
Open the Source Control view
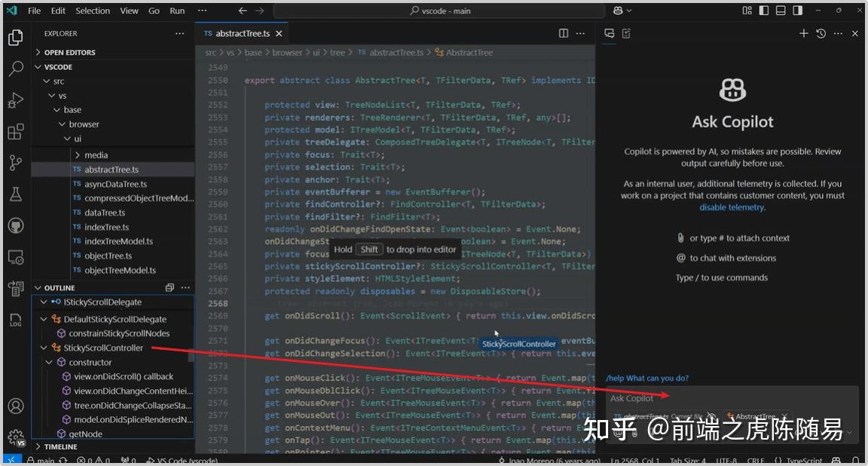(x=16, y=163)
